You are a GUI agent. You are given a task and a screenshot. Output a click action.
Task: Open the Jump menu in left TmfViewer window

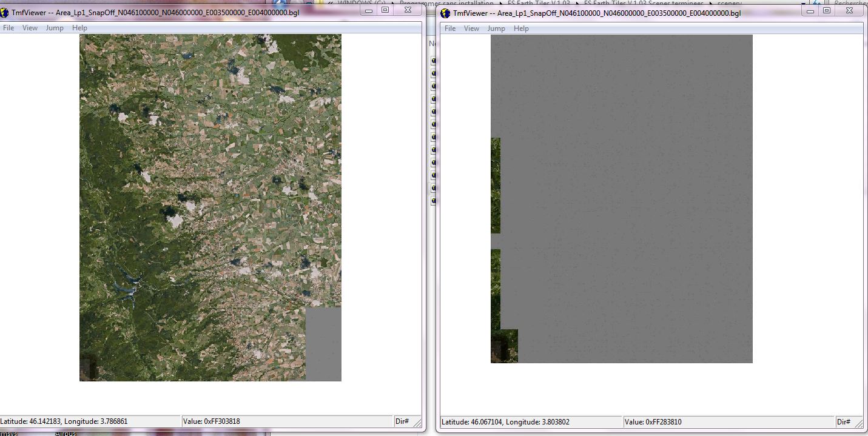point(55,28)
